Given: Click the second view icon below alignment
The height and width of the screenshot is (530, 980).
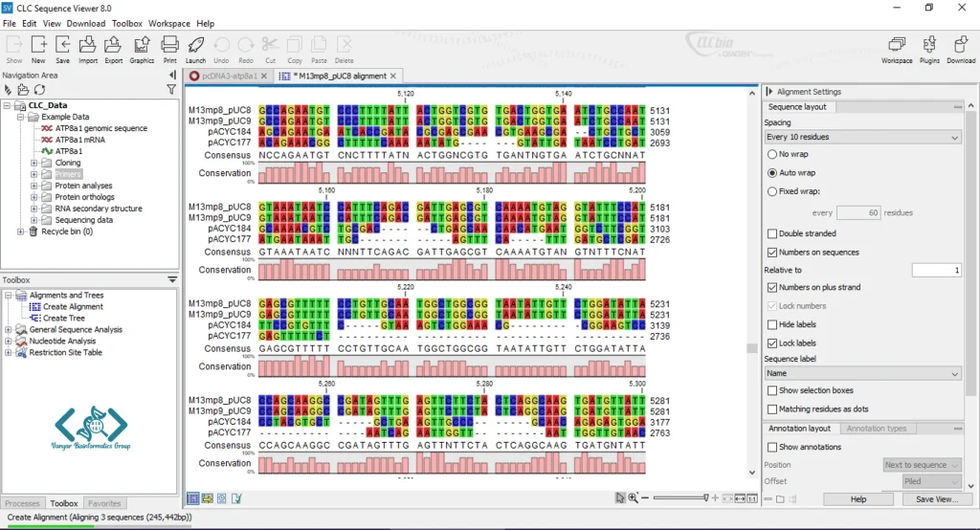Looking at the screenshot, I should coord(208,498).
